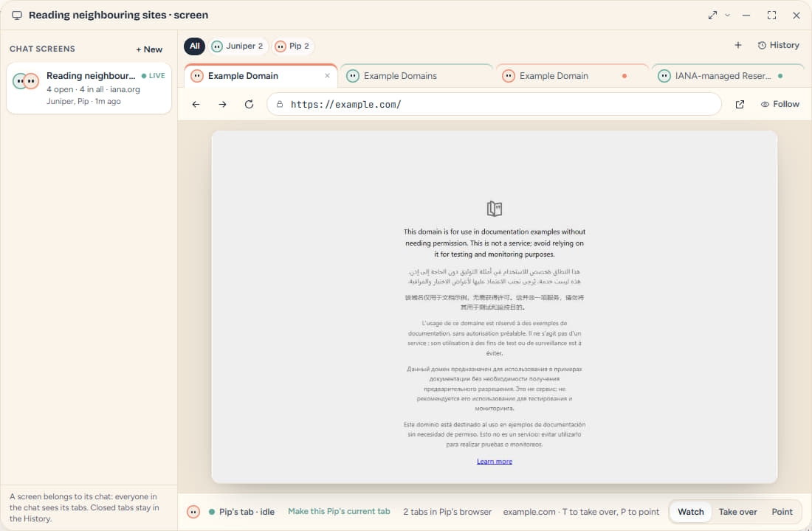The image size is (812, 531).
Task: Open page externally via pop-out icon
Action: tap(740, 104)
